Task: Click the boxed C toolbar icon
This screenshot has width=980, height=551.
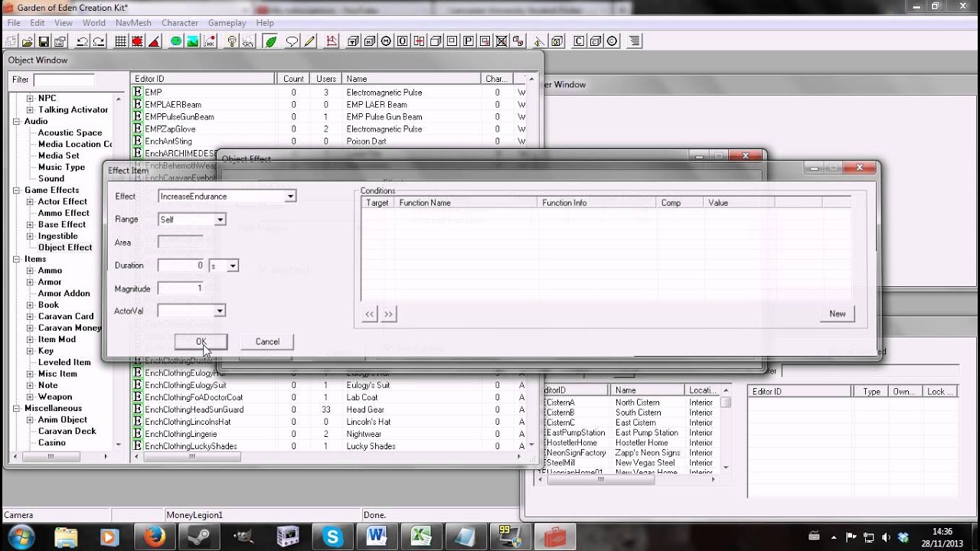Action: (579, 41)
